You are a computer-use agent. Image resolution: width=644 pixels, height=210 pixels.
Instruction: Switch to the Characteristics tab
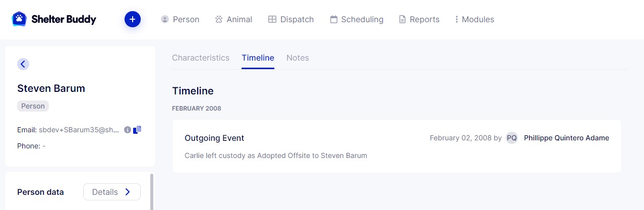click(x=201, y=58)
